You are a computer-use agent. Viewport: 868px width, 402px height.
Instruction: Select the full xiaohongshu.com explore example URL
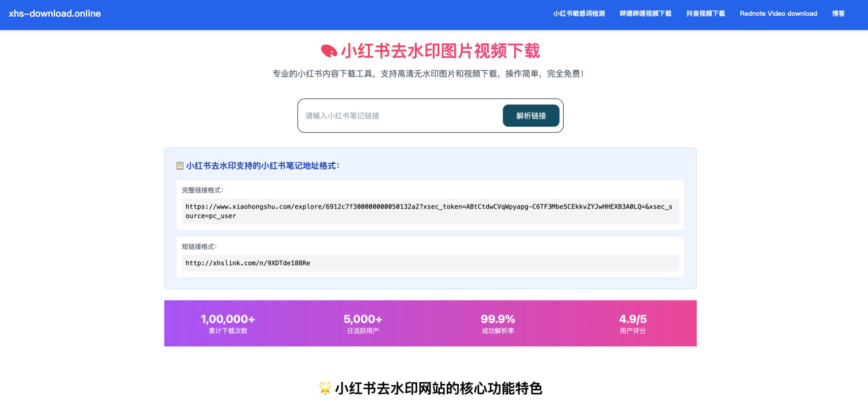(x=431, y=211)
